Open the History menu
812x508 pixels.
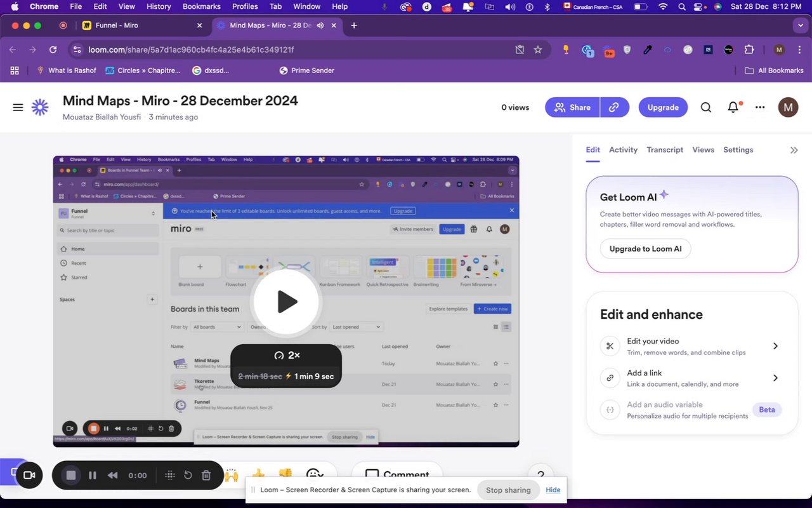159,6
